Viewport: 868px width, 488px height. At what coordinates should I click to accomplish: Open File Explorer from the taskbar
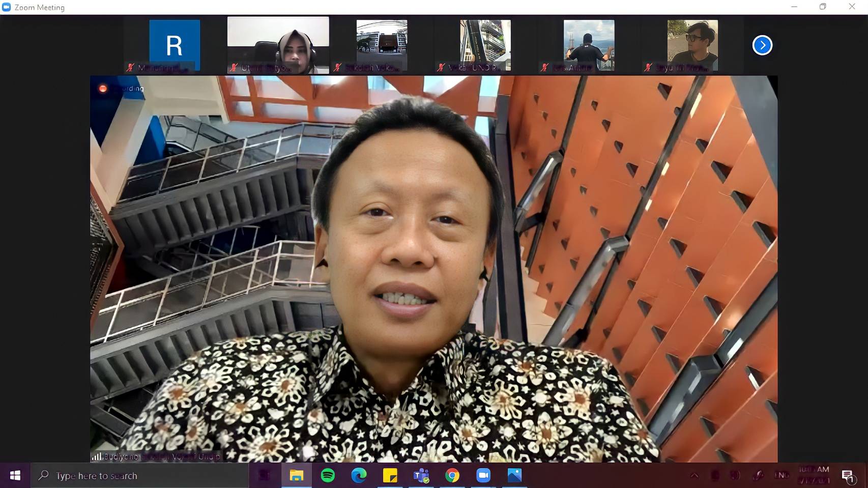(297, 475)
